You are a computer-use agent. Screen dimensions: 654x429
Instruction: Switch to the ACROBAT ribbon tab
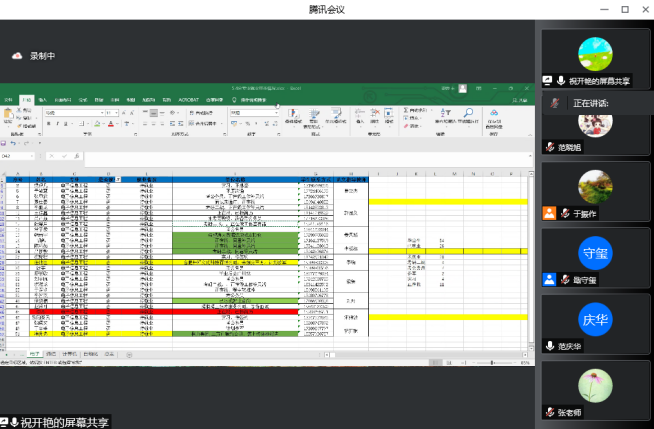coord(186,100)
